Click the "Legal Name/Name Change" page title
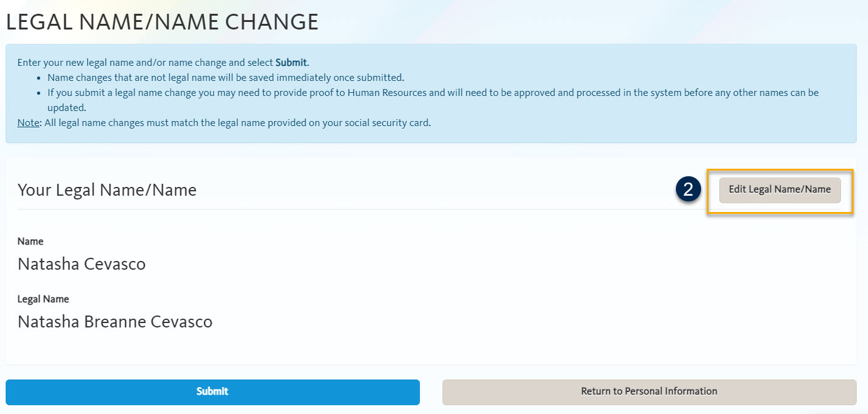 (x=162, y=22)
